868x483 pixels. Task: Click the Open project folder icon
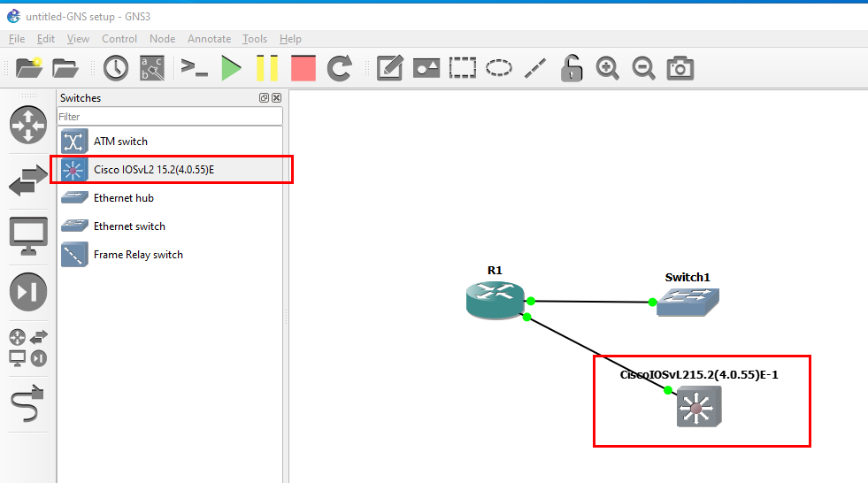(65, 68)
